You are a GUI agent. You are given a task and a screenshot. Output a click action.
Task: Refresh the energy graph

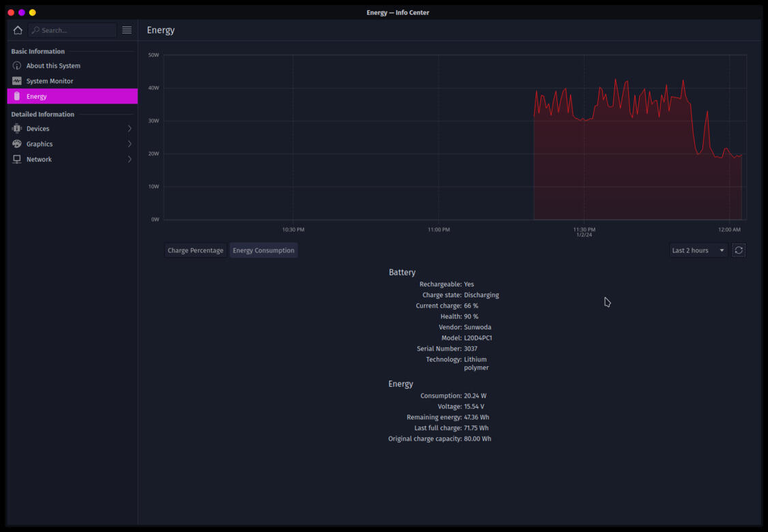(739, 250)
